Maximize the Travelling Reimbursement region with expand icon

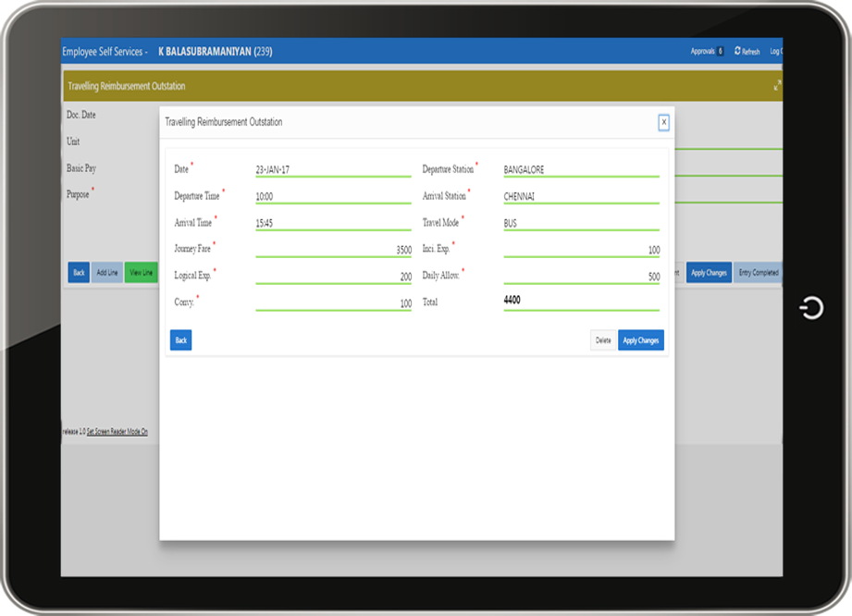point(777,85)
